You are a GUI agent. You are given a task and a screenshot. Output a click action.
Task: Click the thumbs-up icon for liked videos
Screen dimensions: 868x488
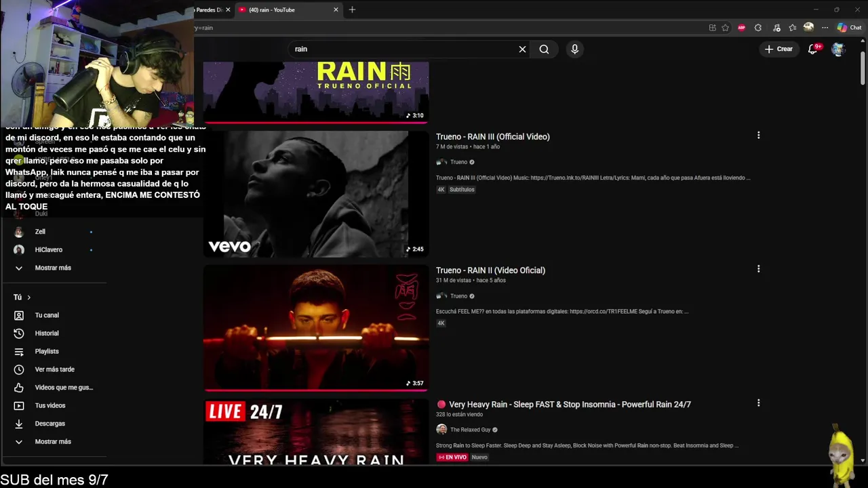pos(19,388)
